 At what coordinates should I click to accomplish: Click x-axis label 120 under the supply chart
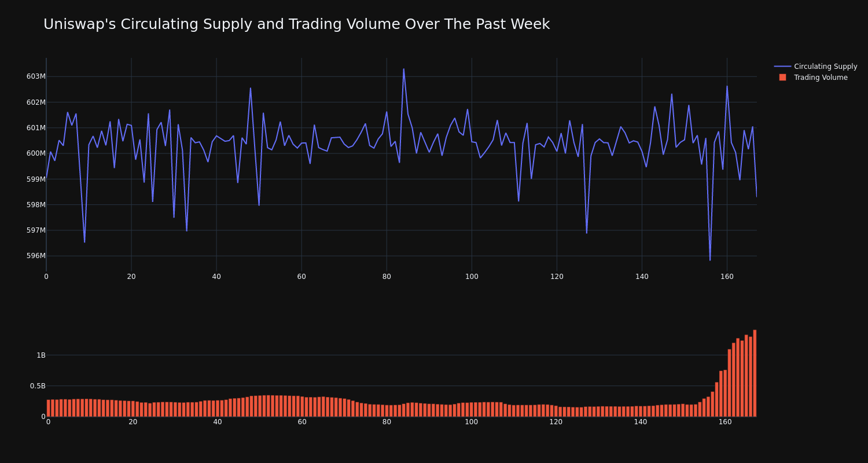(x=557, y=277)
